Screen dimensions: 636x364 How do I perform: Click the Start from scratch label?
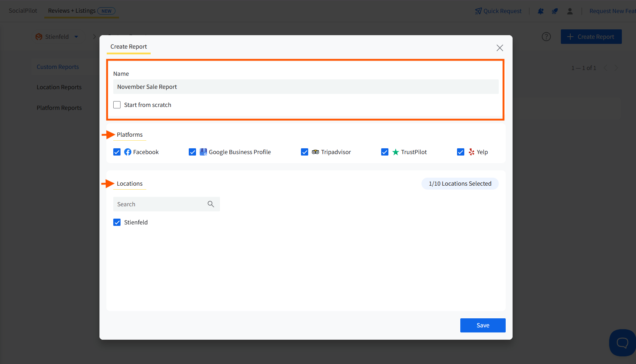(x=147, y=105)
